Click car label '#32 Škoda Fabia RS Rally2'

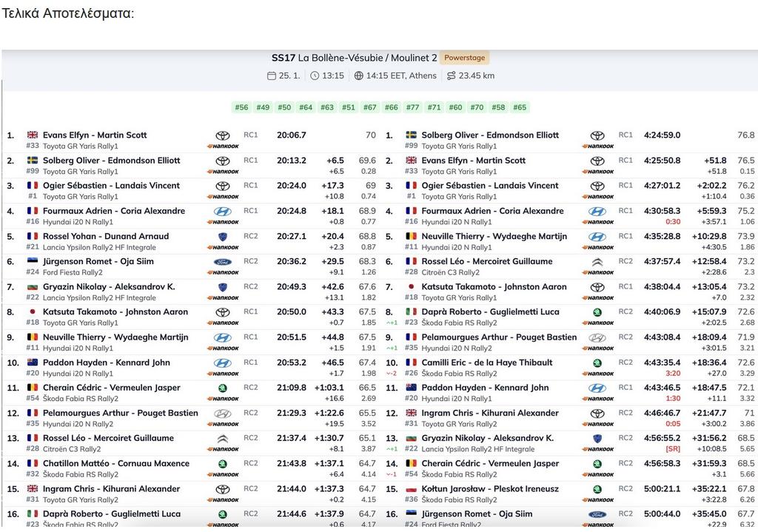coord(72,474)
